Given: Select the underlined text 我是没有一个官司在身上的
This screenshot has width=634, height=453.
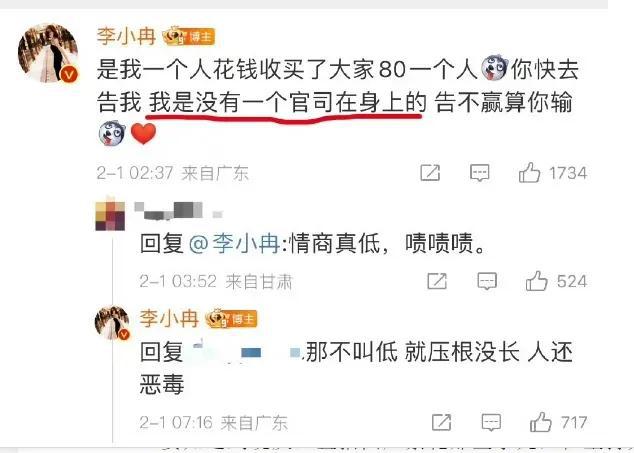Looking at the screenshot, I should [287, 102].
